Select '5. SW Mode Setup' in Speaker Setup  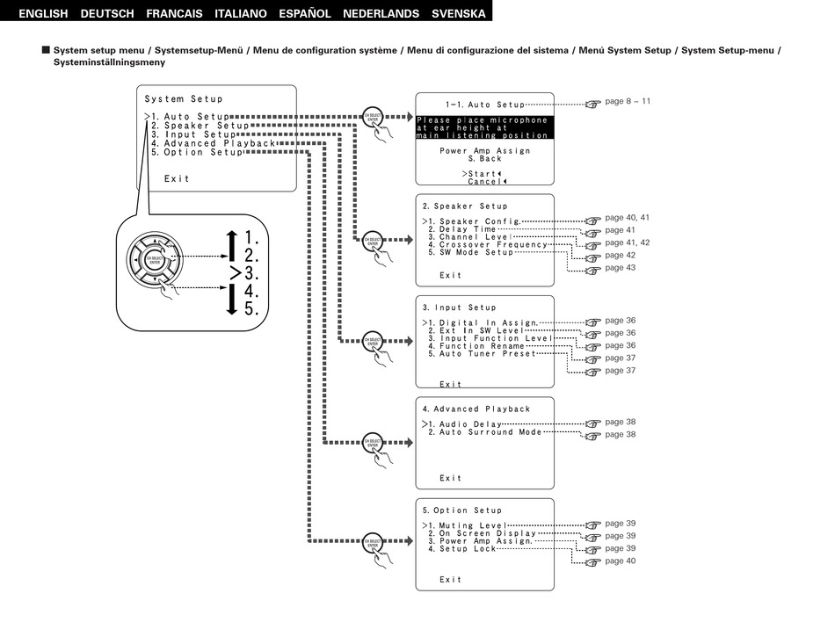(470, 252)
